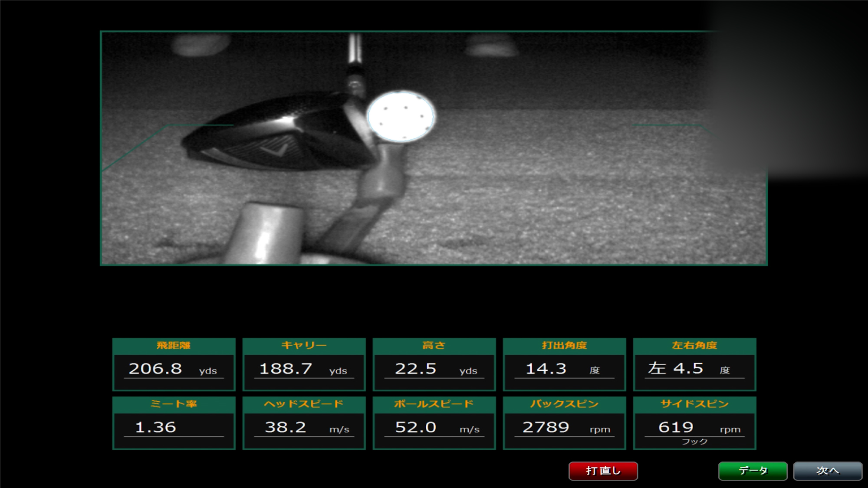This screenshot has height=488, width=868.
Task: Click the 飛距離 panel header
Action: click(174, 346)
